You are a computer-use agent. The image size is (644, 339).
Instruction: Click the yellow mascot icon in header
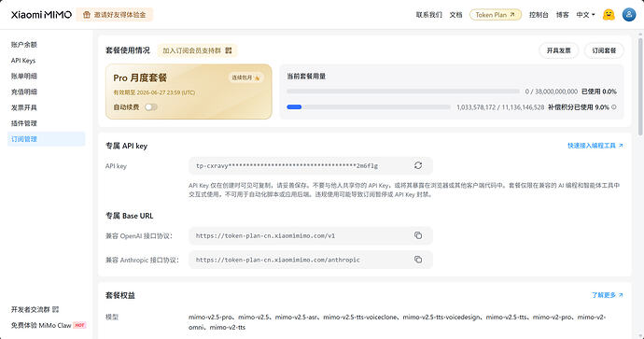[x=609, y=15]
